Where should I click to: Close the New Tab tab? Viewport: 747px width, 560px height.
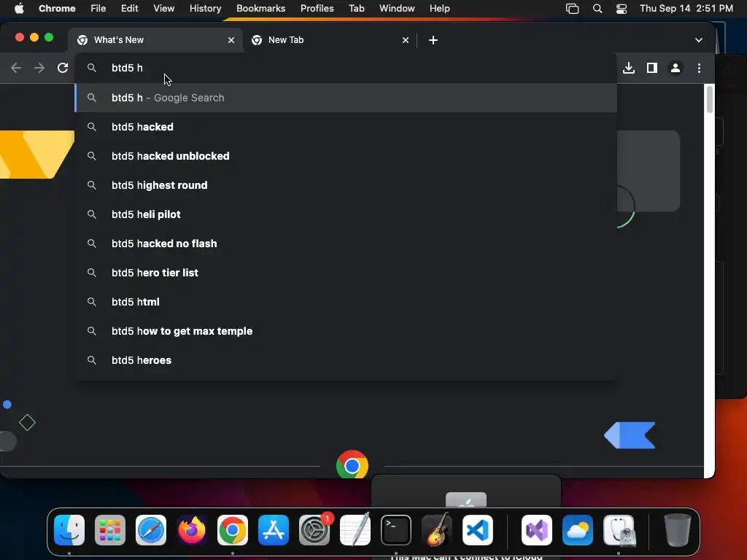(406, 40)
